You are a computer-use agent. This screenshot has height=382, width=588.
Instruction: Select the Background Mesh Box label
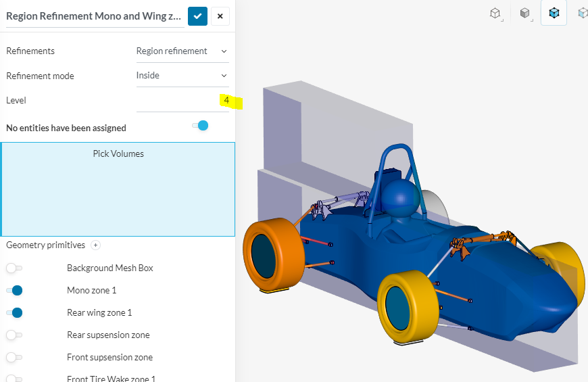110,268
